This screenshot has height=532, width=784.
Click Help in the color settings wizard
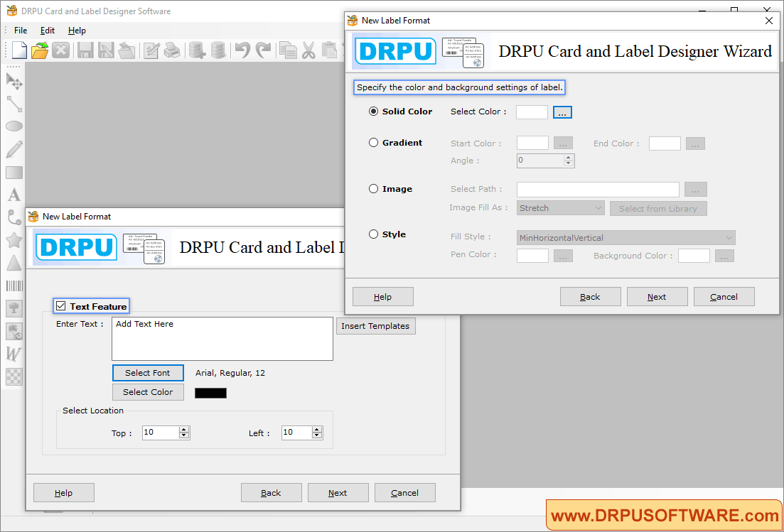click(383, 297)
